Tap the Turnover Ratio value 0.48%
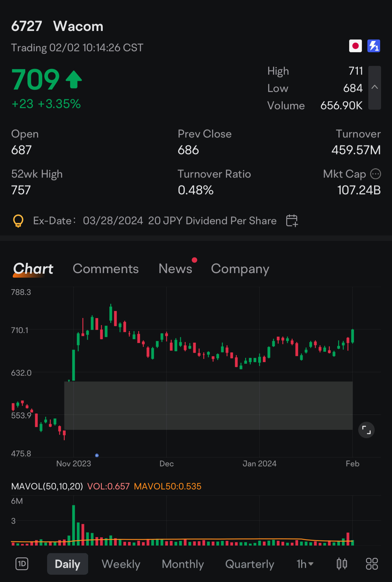Screen dimensions: 392x582 (x=196, y=190)
